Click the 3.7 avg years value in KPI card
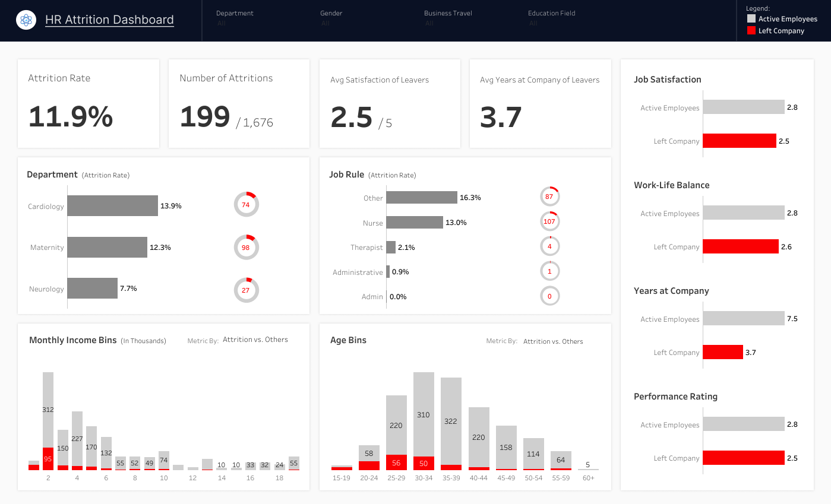 pos(501,117)
